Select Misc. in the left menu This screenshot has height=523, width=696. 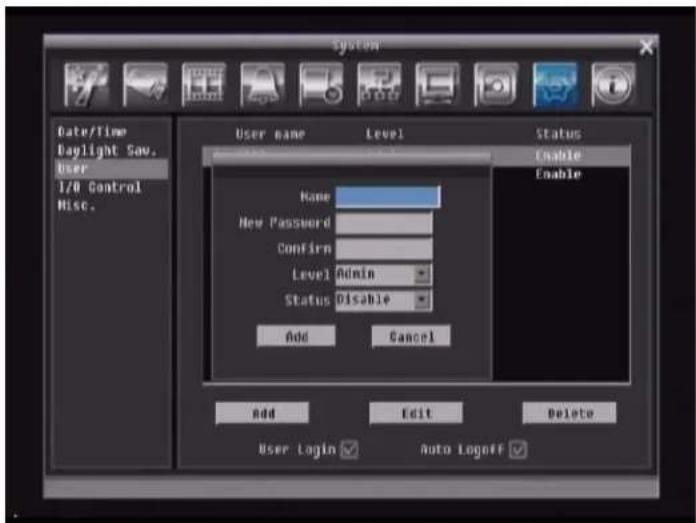point(76,206)
